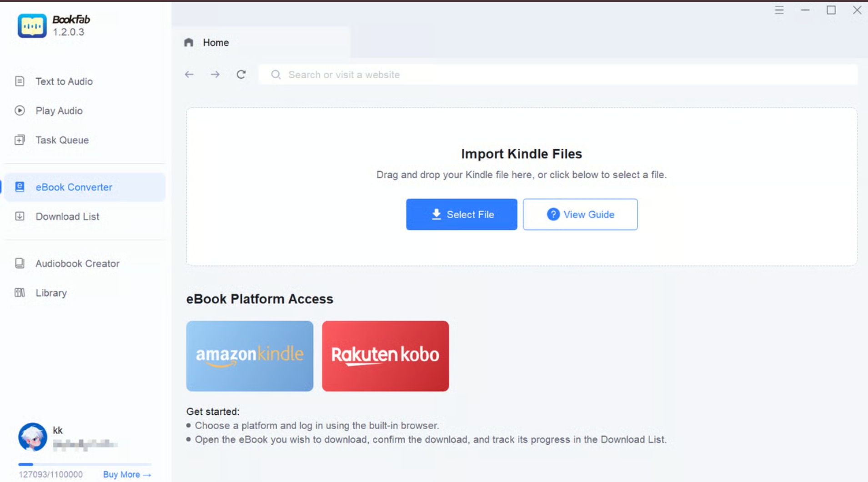The width and height of the screenshot is (868, 482).
Task: Open the Text to Audio panel
Action: click(x=64, y=81)
